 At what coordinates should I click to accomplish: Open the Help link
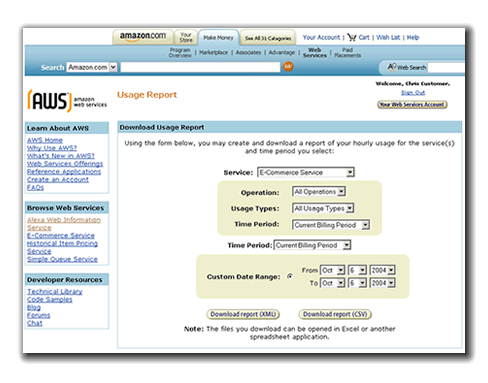pos(413,37)
